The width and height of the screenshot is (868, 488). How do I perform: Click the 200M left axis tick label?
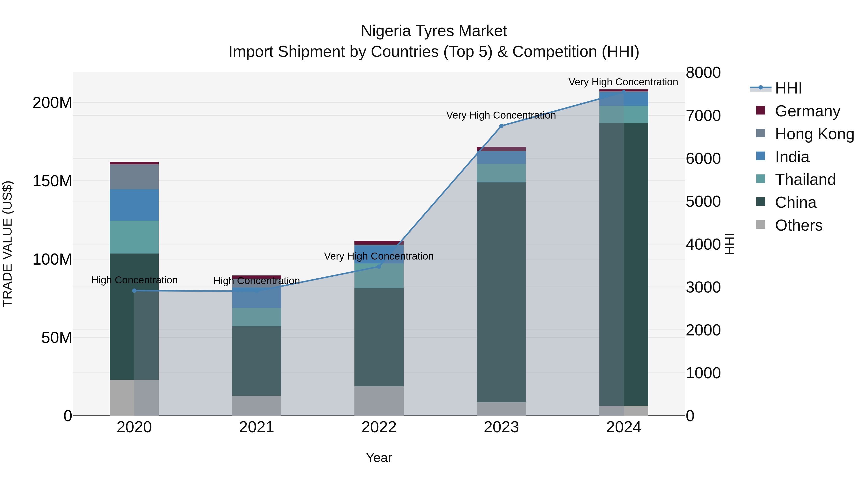point(52,102)
